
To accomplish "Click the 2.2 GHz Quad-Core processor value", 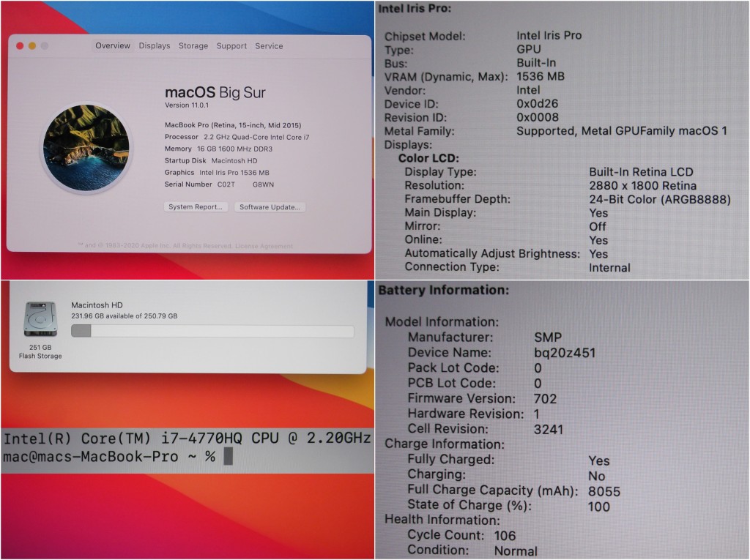I will [x=256, y=137].
